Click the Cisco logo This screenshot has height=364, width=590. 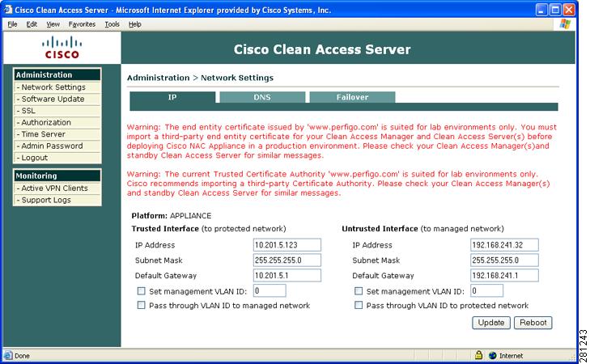pyautogui.click(x=62, y=48)
